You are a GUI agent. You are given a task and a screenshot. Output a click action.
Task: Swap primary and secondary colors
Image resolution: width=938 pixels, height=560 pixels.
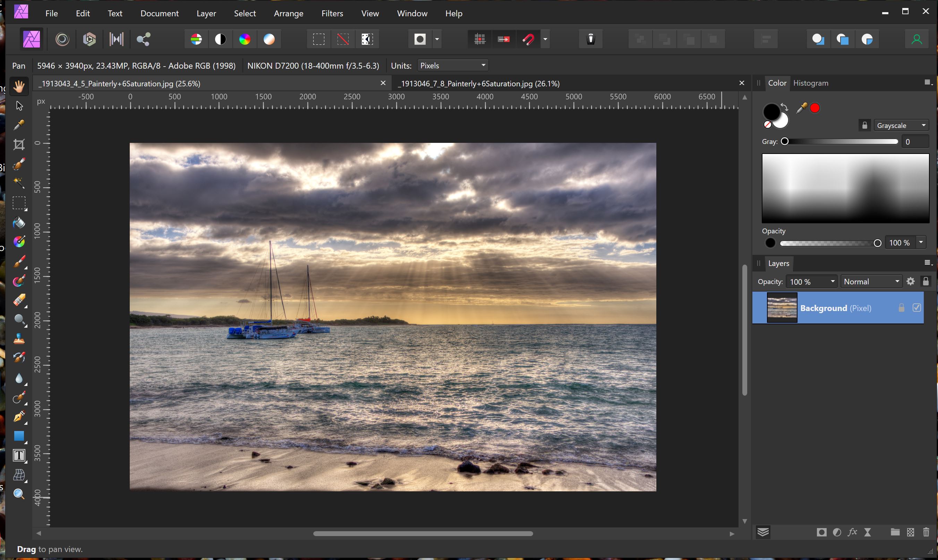[x=785, y=107]
